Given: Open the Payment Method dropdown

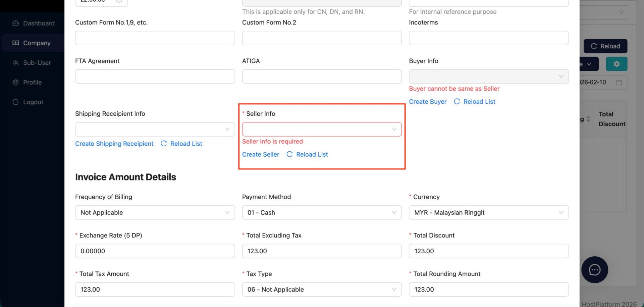Looking at the screenshot, I should [x=322, y=212].
